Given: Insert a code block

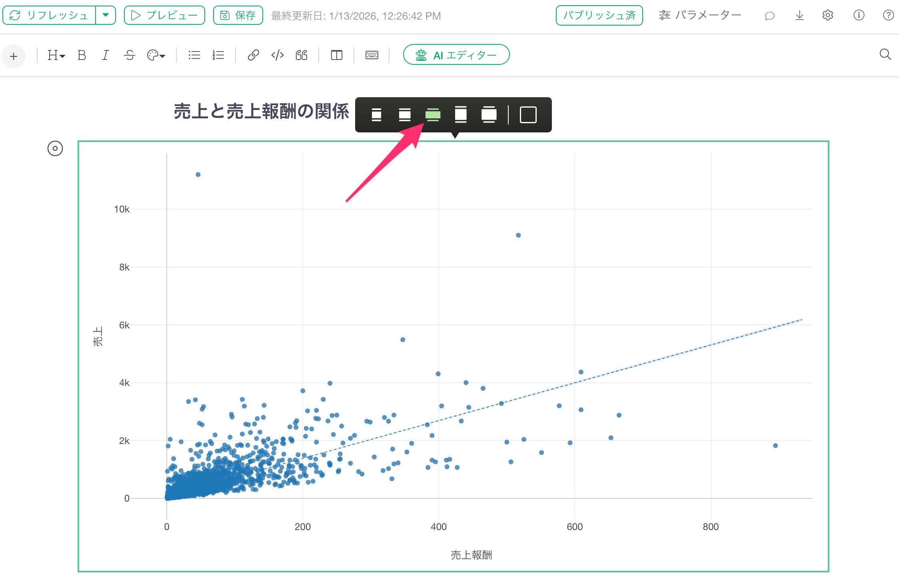Looking at the screenshot, I should 277,55.
